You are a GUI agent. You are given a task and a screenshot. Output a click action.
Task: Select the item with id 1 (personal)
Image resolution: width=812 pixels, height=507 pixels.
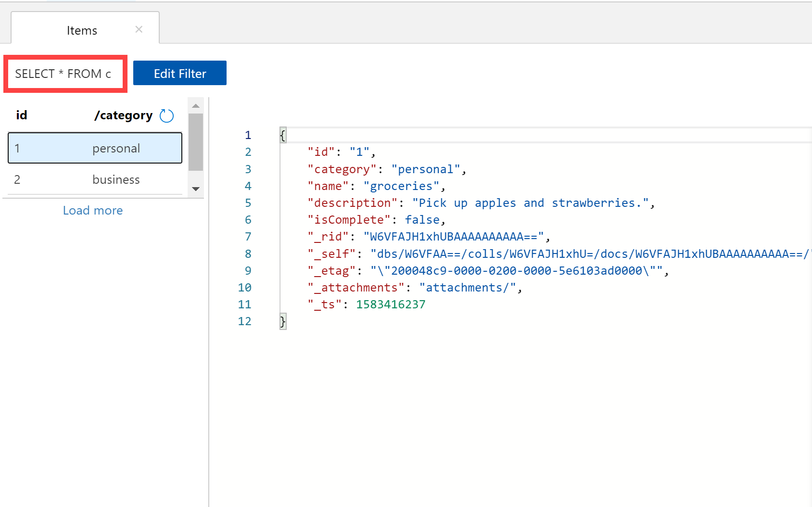[95, 148]
